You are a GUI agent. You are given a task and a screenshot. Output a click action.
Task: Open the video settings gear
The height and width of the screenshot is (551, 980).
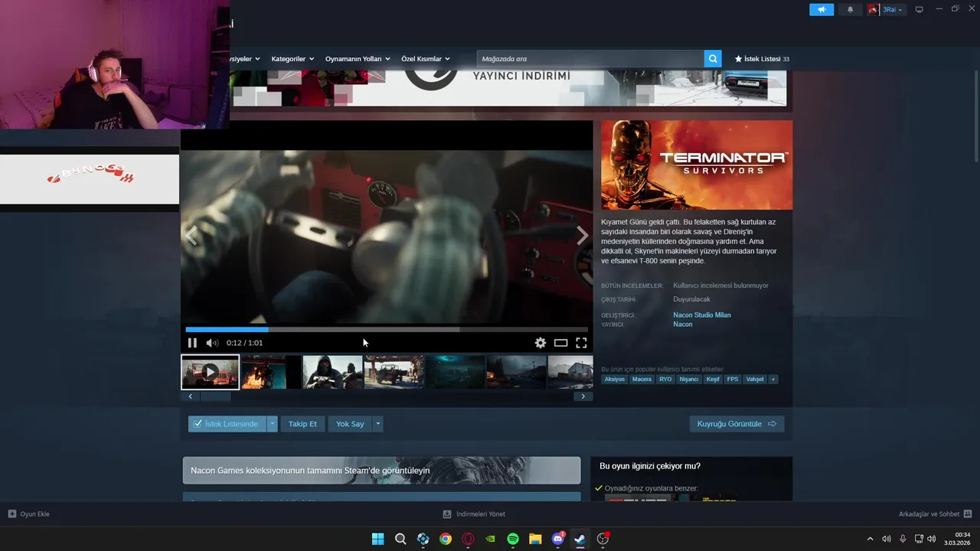pyautogui.click(x=541, y=343)
